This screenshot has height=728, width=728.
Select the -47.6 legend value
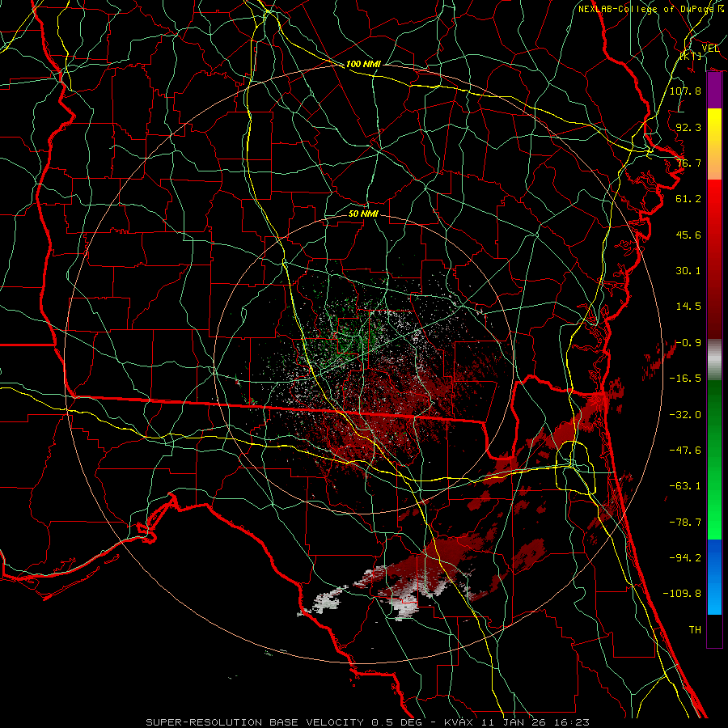pos(685,451)
